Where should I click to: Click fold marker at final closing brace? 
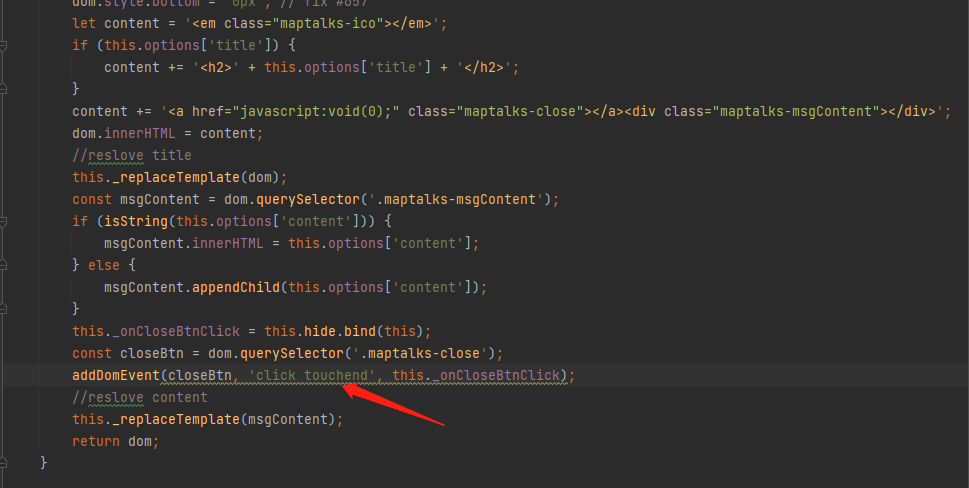pyautogui.click(x=2, y=463)
